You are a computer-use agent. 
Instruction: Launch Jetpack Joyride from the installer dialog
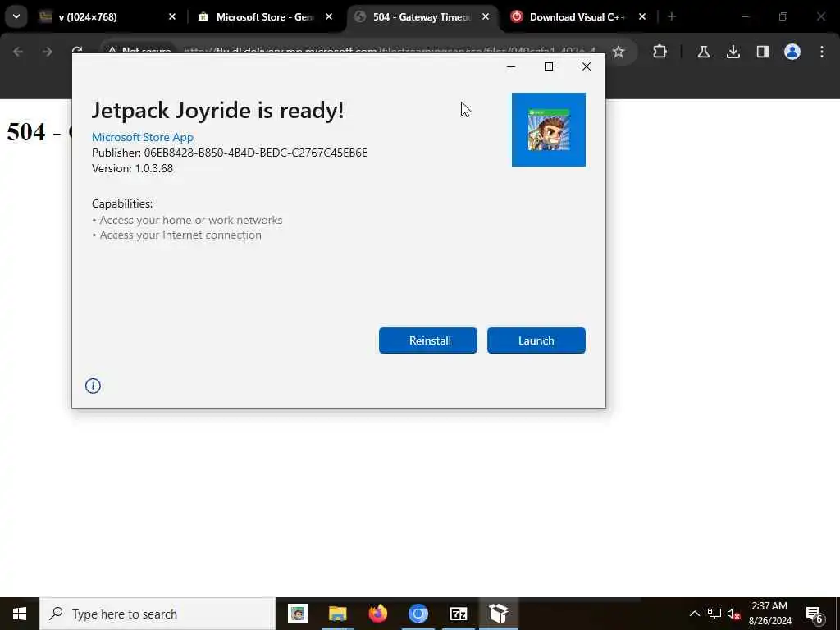pos(536,340)
